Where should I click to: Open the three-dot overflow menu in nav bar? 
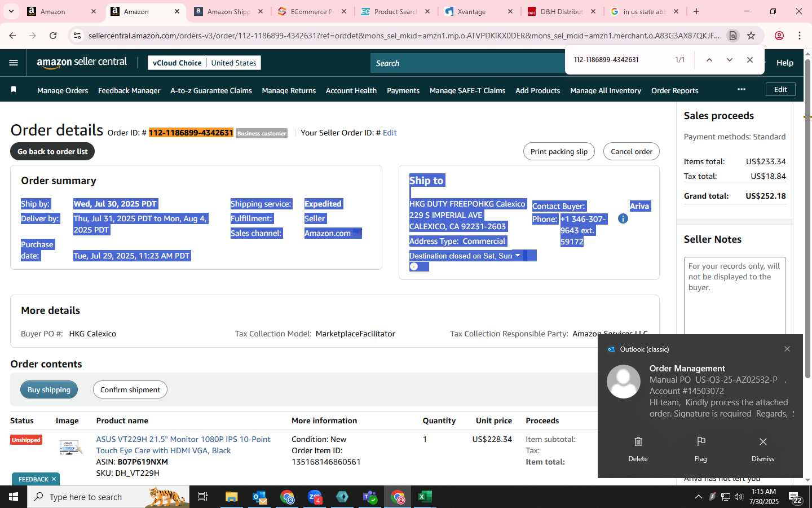741,89
